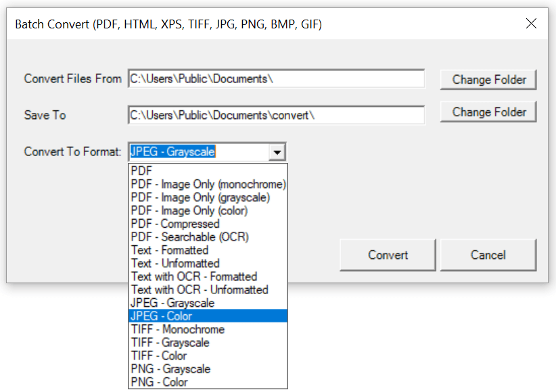Image resolution: width=556 pixels, height=392 pixels.
Task: Edit the Save To path field
Action: tap(276, 115)
